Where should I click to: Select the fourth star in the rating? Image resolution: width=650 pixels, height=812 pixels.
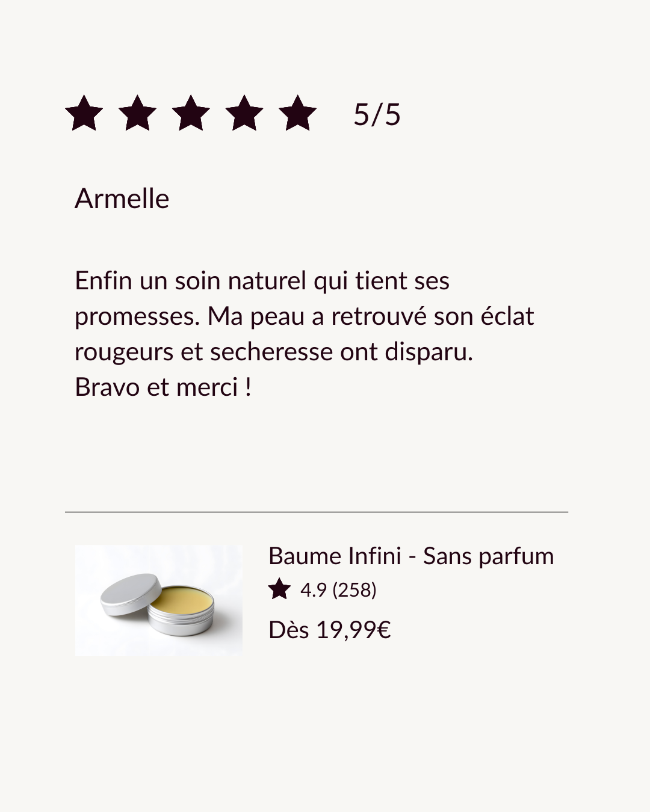click(x=244, y=114)
